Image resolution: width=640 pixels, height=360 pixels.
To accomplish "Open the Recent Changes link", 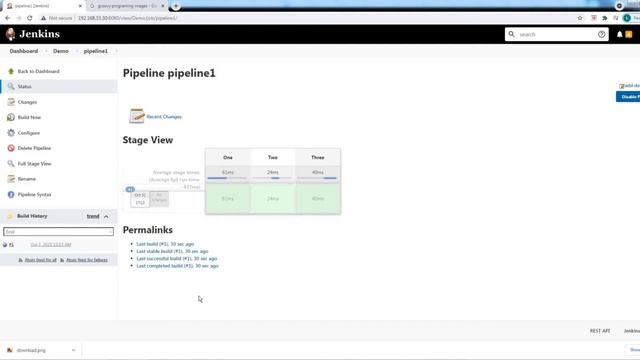I will pyautogui.click(x=164, y=117).
